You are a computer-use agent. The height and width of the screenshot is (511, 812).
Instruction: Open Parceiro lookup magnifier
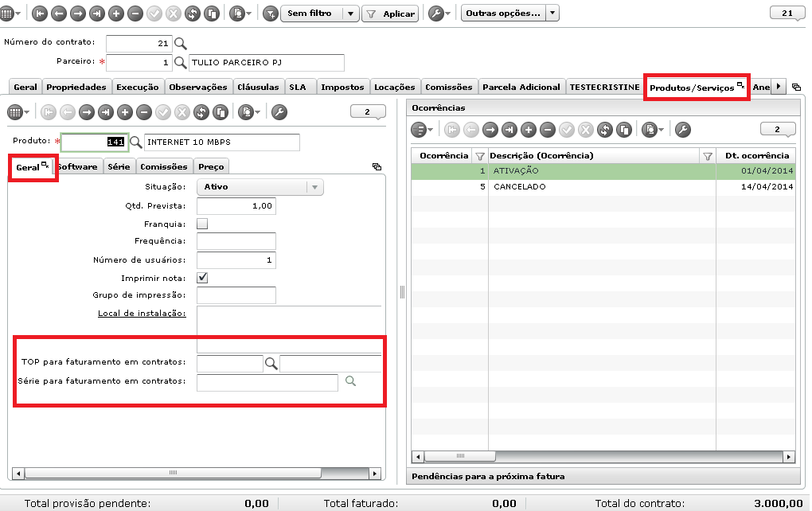pyautogui.click(x=180, y=63)
